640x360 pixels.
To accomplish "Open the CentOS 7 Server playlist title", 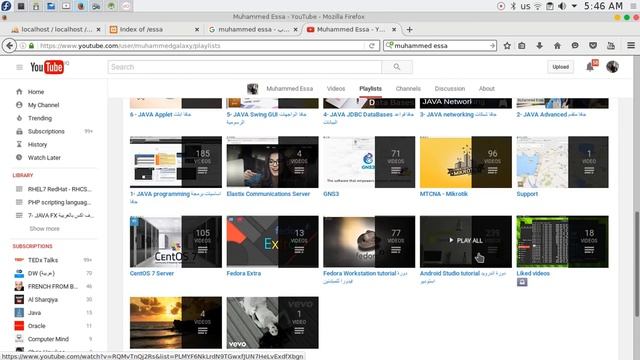I will click(x=152, y=273).
